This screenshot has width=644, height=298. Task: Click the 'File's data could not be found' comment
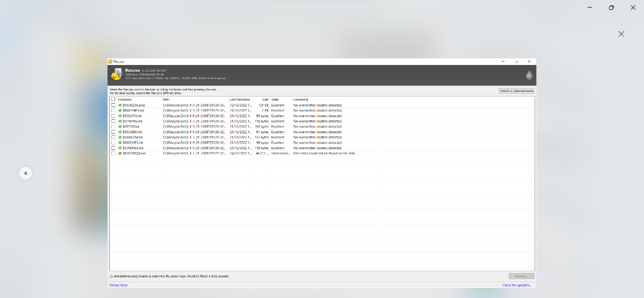click(x=324, y=153)
